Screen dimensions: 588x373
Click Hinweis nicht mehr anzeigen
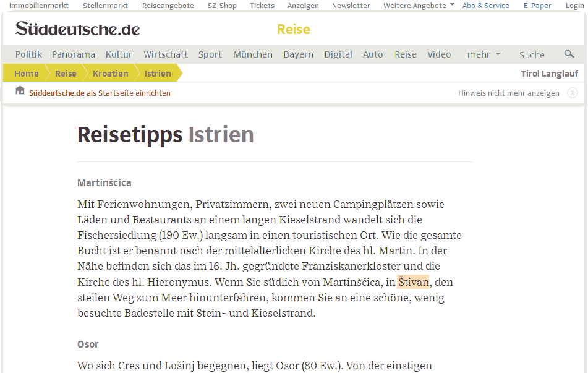[509, 93]
